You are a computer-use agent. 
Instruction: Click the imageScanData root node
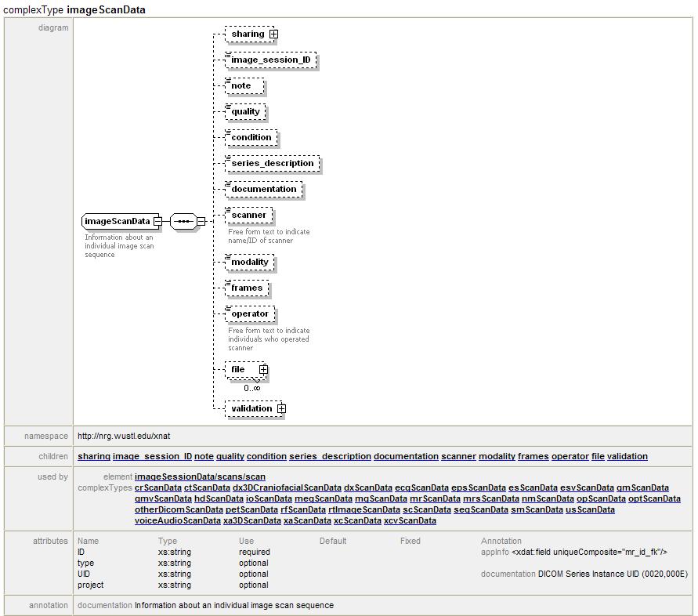[x=117, y=222]
